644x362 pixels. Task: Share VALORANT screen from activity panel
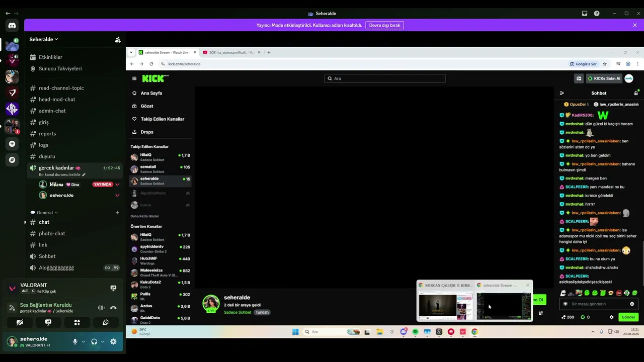[113, 288]
